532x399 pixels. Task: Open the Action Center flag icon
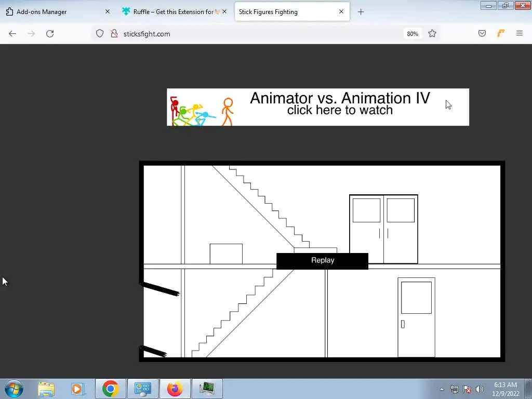(x=467, y=389)
